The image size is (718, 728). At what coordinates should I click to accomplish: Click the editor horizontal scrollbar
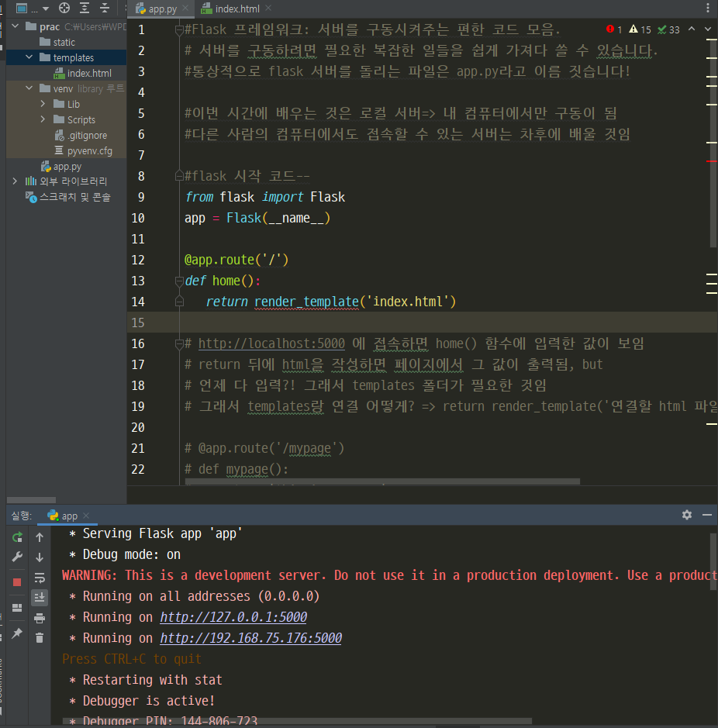click(x=382, y=481)
